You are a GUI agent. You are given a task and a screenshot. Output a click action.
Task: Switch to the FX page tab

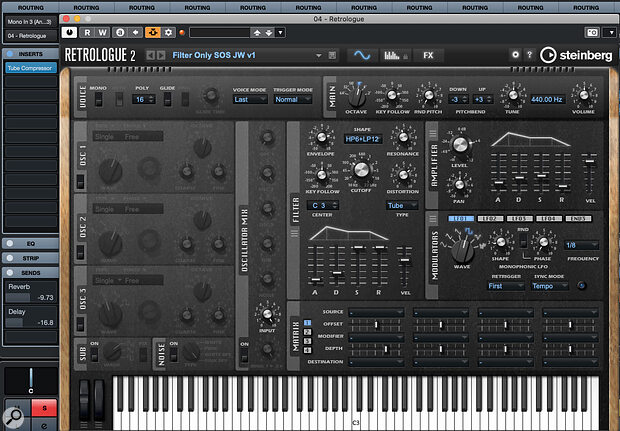click(x=428, y=55)
